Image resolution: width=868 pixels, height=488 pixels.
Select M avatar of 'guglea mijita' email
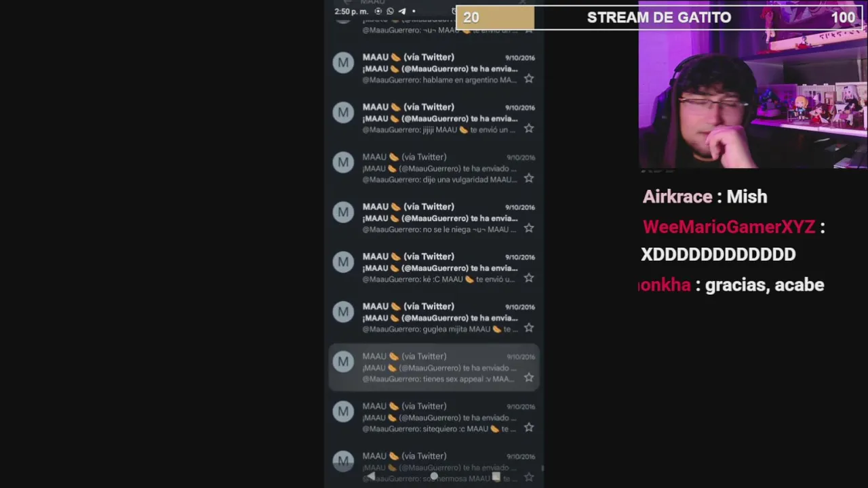(343, 312)
